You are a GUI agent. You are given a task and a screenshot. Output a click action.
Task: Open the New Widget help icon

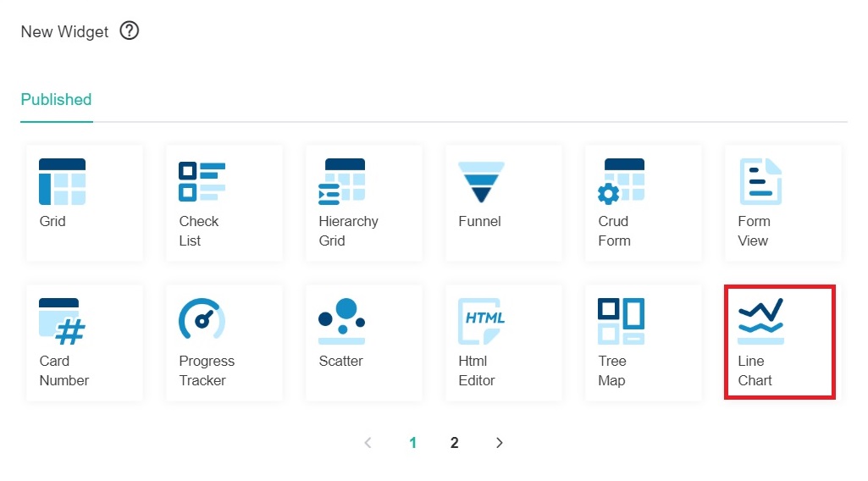coord(129,31)
